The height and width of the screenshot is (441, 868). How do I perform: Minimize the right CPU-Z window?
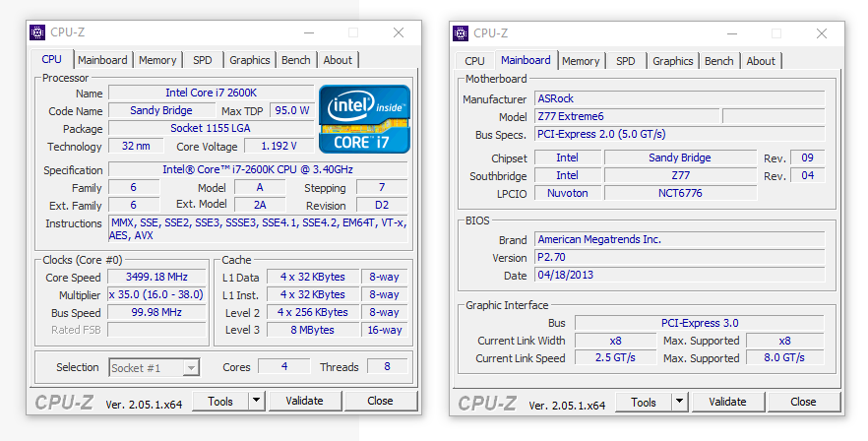732,33
